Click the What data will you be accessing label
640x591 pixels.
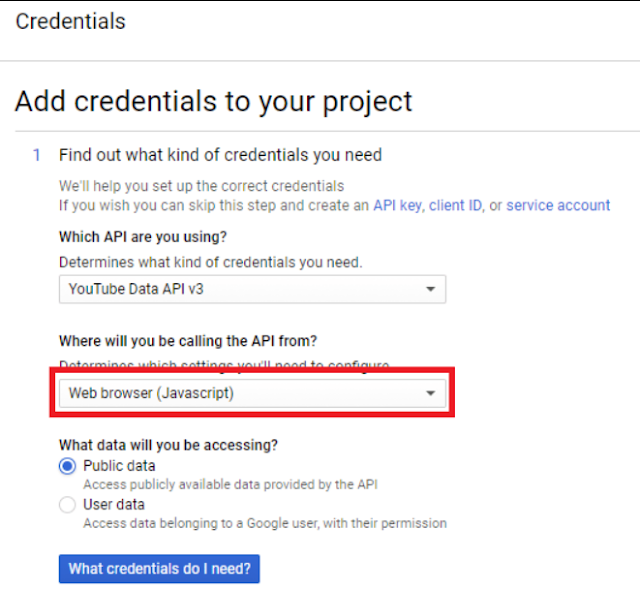[168, 444]
